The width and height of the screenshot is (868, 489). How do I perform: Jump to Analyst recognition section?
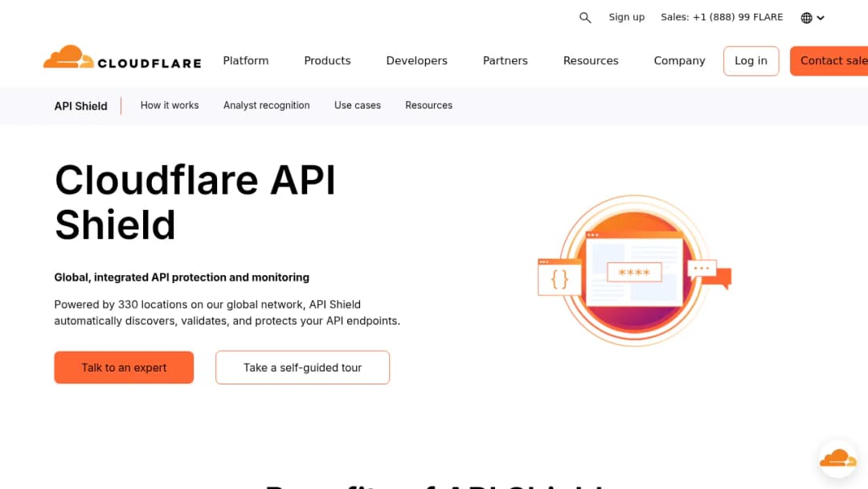pos(266,105)
